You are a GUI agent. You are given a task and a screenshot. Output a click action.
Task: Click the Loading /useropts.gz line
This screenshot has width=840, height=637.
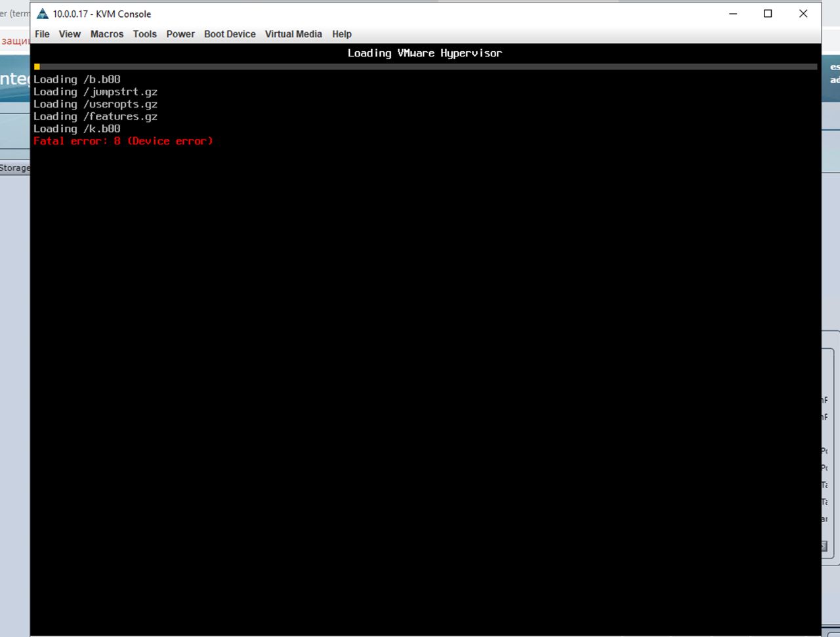95,104
